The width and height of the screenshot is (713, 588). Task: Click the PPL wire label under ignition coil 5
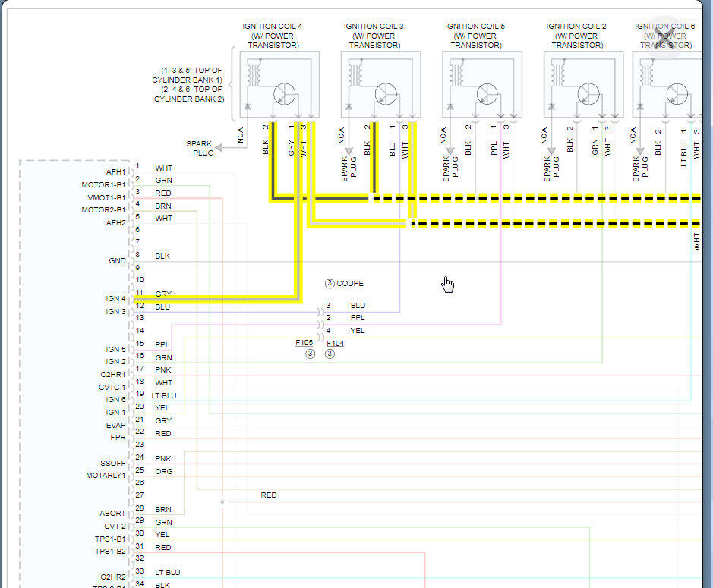(x=494, y=149)
